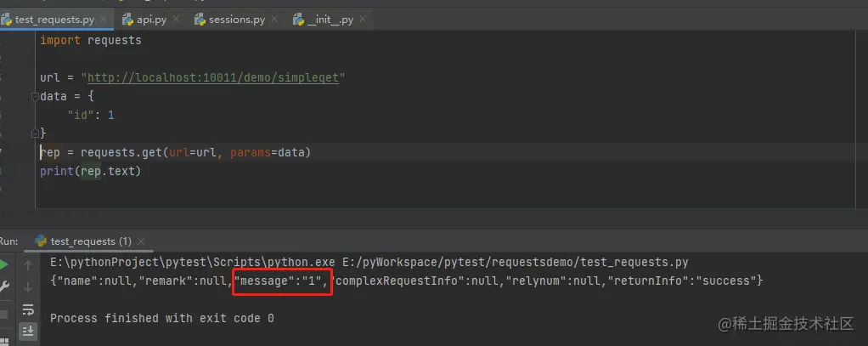Click the Up the stack trace arrow
868x346 pixels.
[x=28, y=265]
